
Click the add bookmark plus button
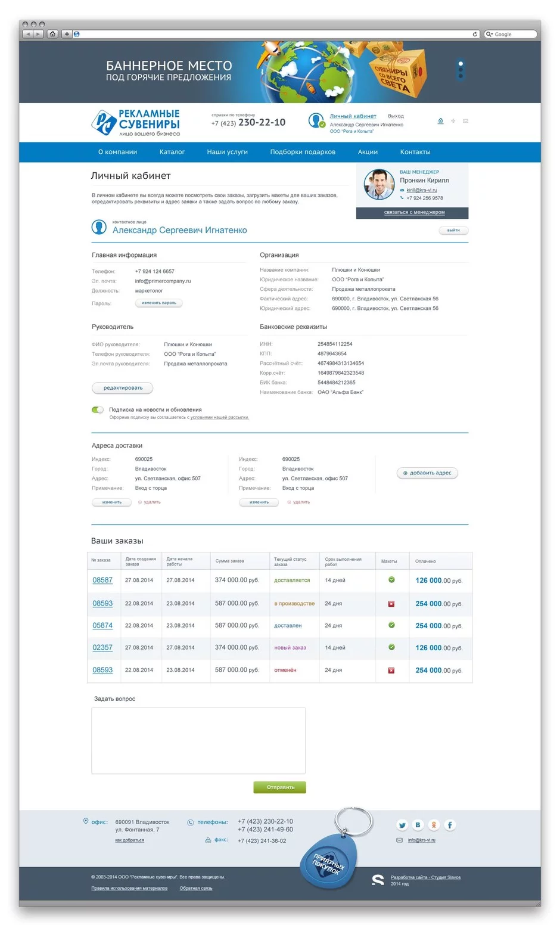[x=67, y=34]
